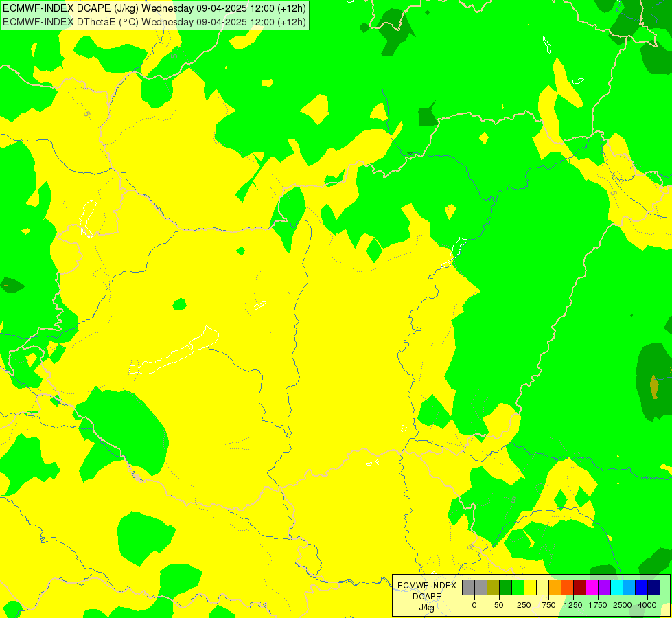Image resolution: width=672 pixels, height=618 pixels.
Task: Click the orange legend swatch after 750
Action: 555,588
